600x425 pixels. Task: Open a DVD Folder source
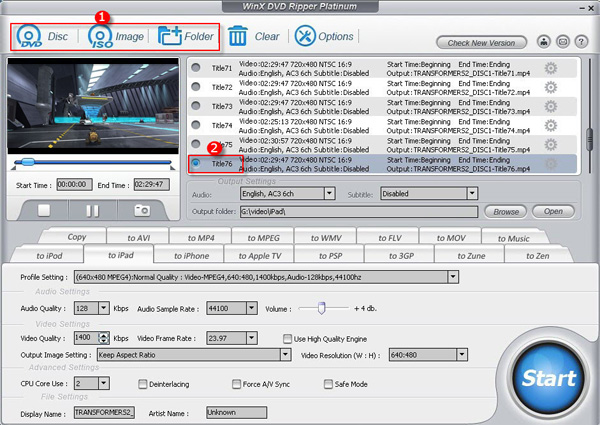point(186,36)
